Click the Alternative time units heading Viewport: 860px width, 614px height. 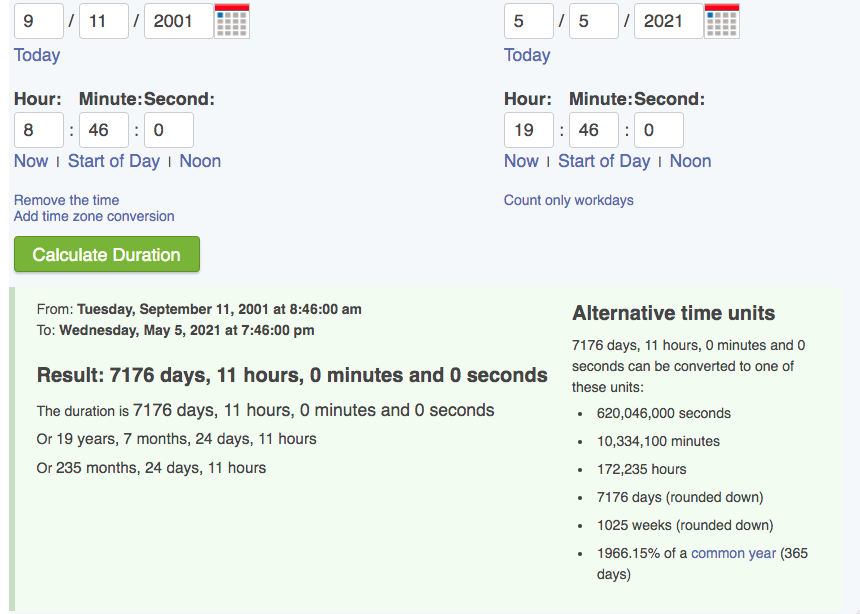click(x=674, y=313)
